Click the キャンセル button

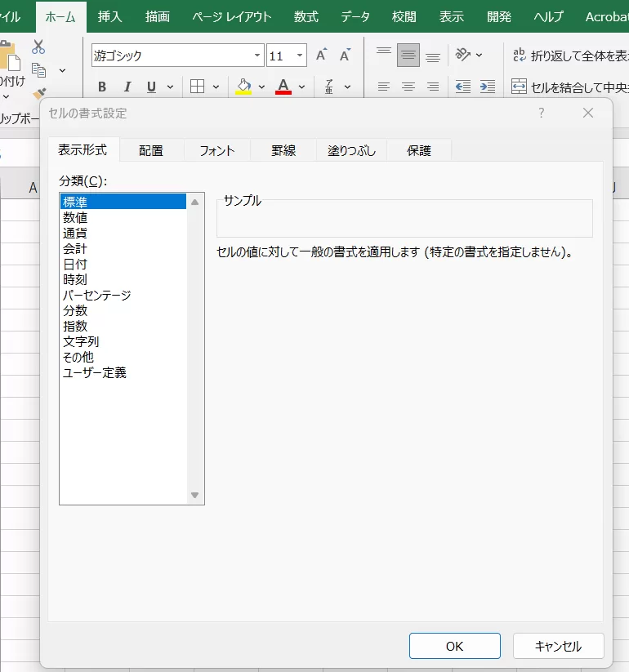pyautogui.click(x=558, y=646)
